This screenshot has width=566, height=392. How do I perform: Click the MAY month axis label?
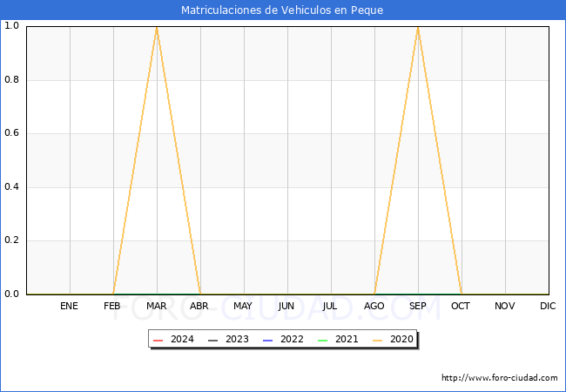click(x=243, y=306)
